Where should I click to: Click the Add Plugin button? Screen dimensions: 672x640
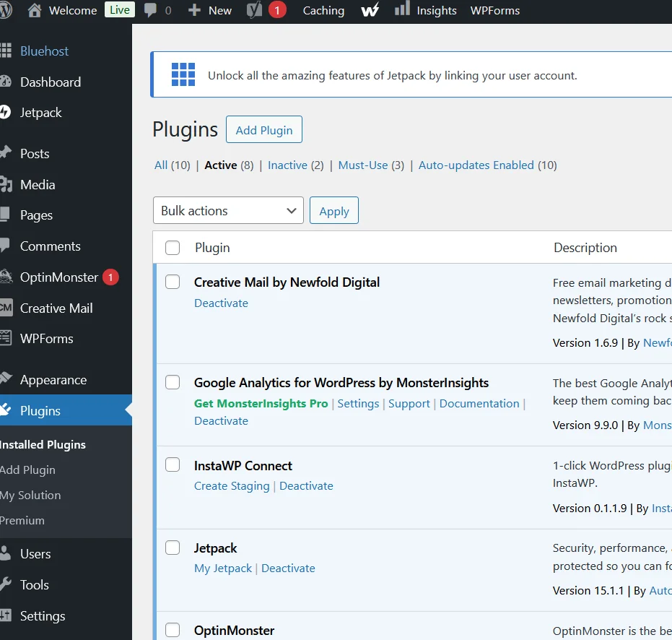click(263, 130)
